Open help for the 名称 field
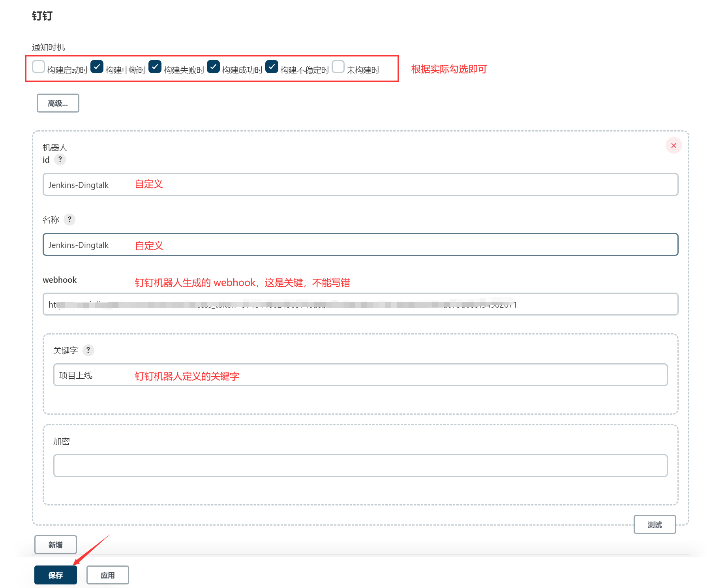Viewport: 726px width, 588px height. point(69,220)
